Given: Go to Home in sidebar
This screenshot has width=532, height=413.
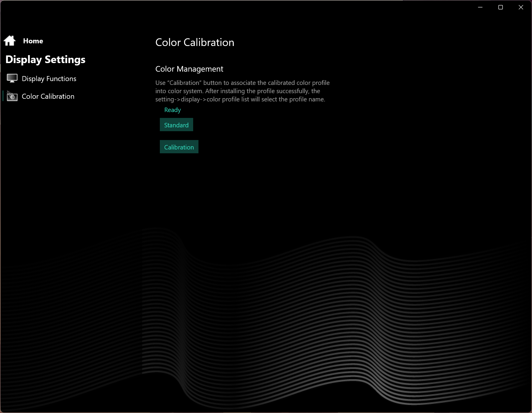Looking at the screenshot, I should coord(33,41).
